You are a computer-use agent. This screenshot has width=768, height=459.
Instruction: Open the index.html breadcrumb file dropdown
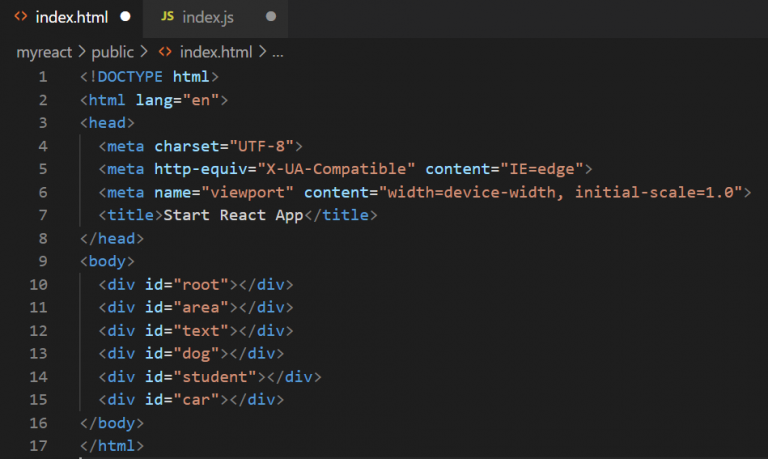point(215,51)
